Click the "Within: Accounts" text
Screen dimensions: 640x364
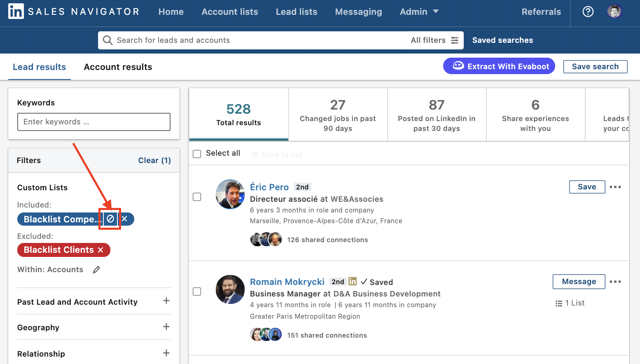50,270
